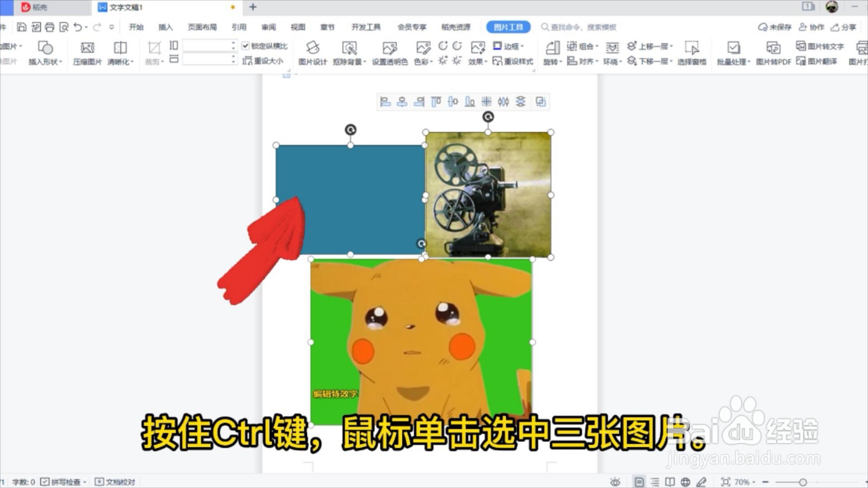Switch to web layout view in status bar
The width and height of the screenshot is (868, 488).
[685, 481]
